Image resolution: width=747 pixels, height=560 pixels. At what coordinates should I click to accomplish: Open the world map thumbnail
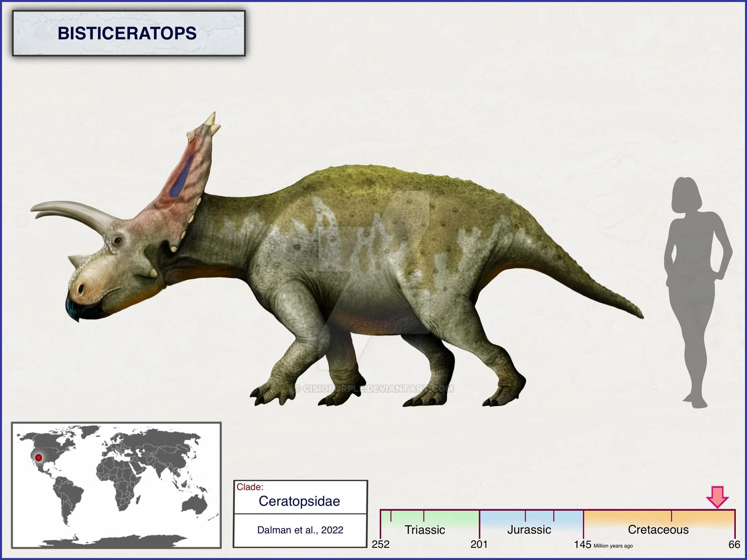pyautogui.click(x=116, y=485)
